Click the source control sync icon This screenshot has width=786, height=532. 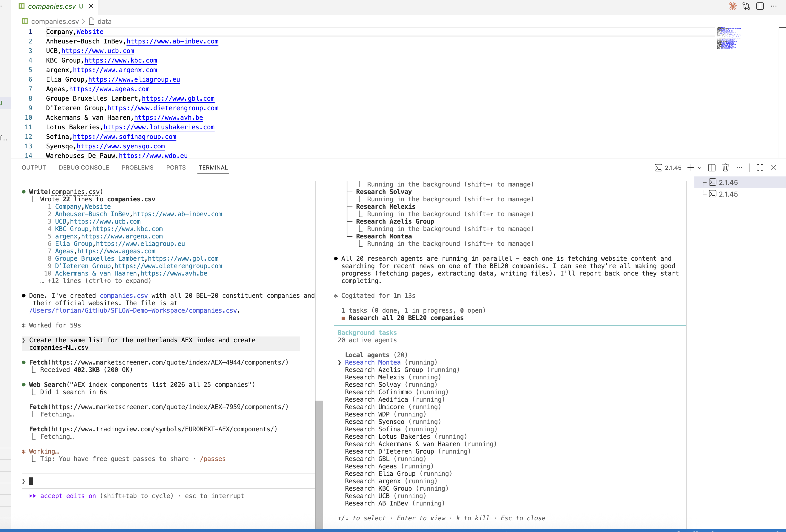click(746, 6)
